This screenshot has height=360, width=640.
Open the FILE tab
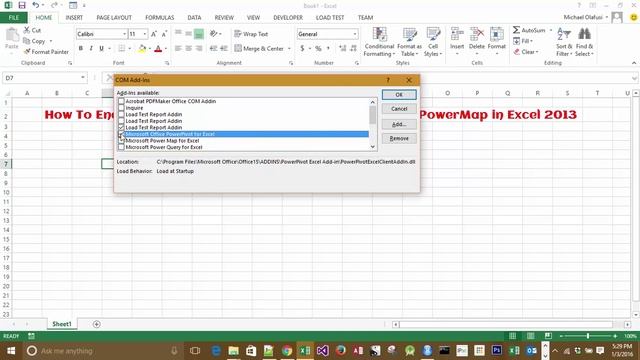(13, 18)
